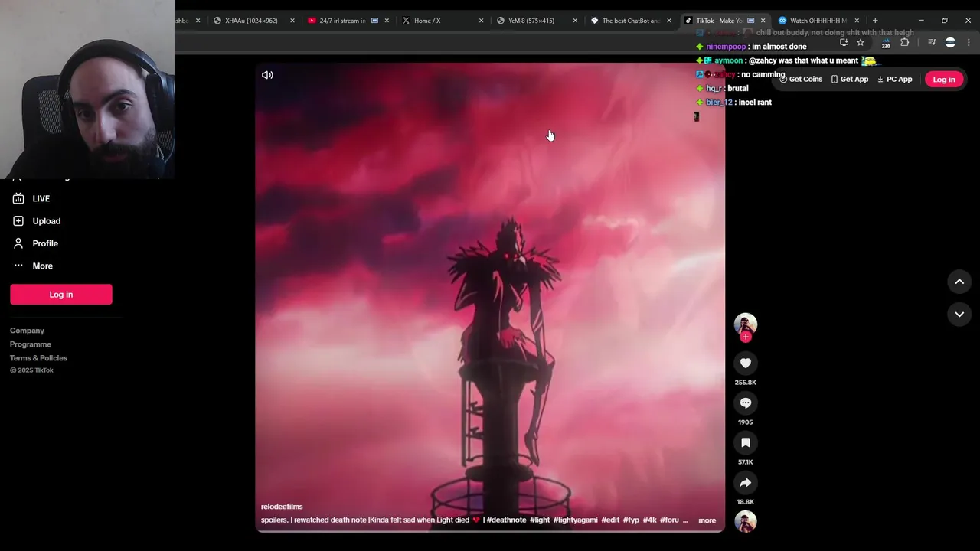Viewport: 980px width, 551px height.
Task: Open the Company footer link
Action: point(27,331)
